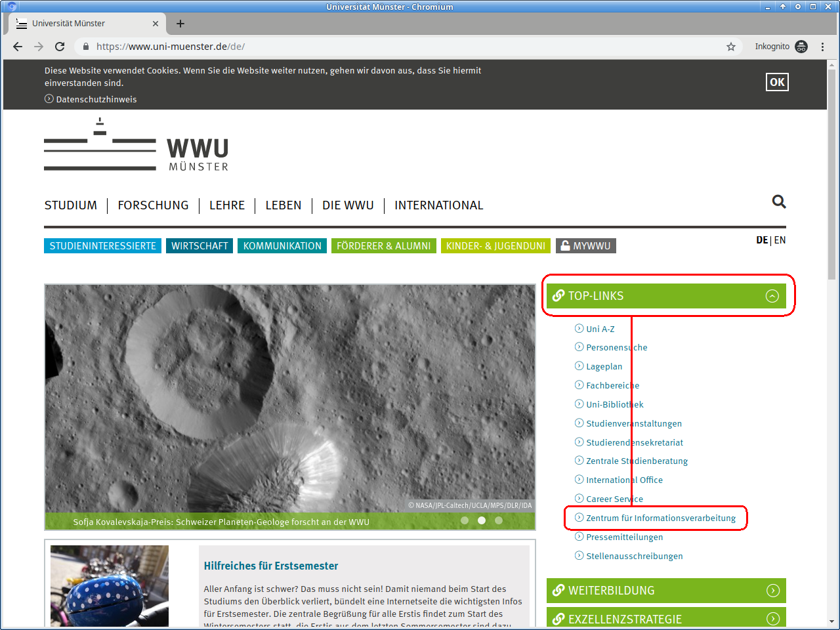Image resolution: width=840 pixels, height=630 pixels.
Task: Click the WWU Münster logo
Action: 136,146
